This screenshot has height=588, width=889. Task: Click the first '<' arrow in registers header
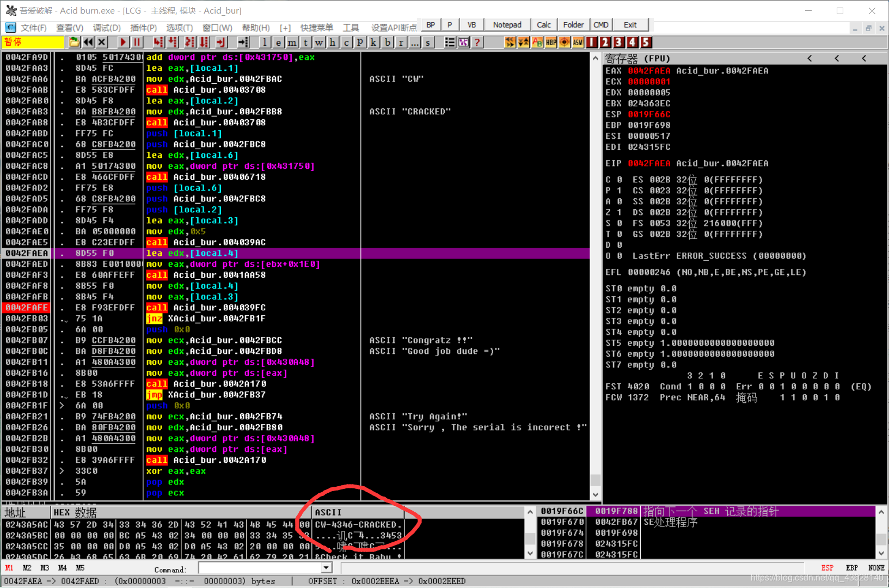click(810, 58)
